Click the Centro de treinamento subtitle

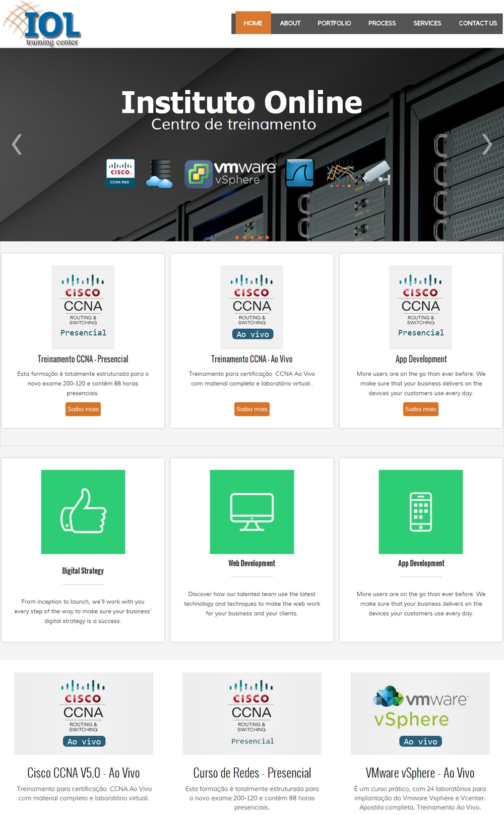coord(234,124)
